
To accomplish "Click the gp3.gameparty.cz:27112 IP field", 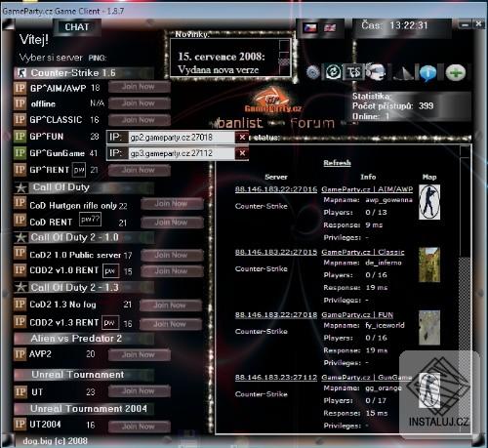I will click(x=182, y=153).
